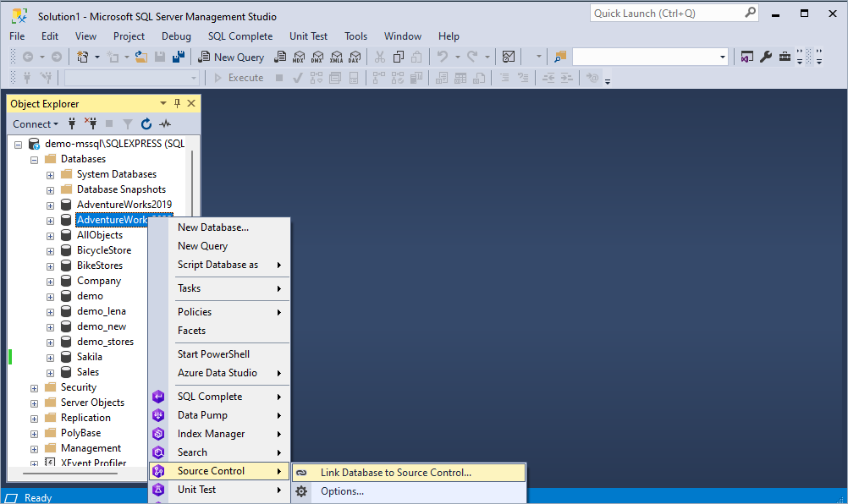Click the Database Engine Query icon
This screenshot has width=848, height=504.
click(x=280, y=57)
